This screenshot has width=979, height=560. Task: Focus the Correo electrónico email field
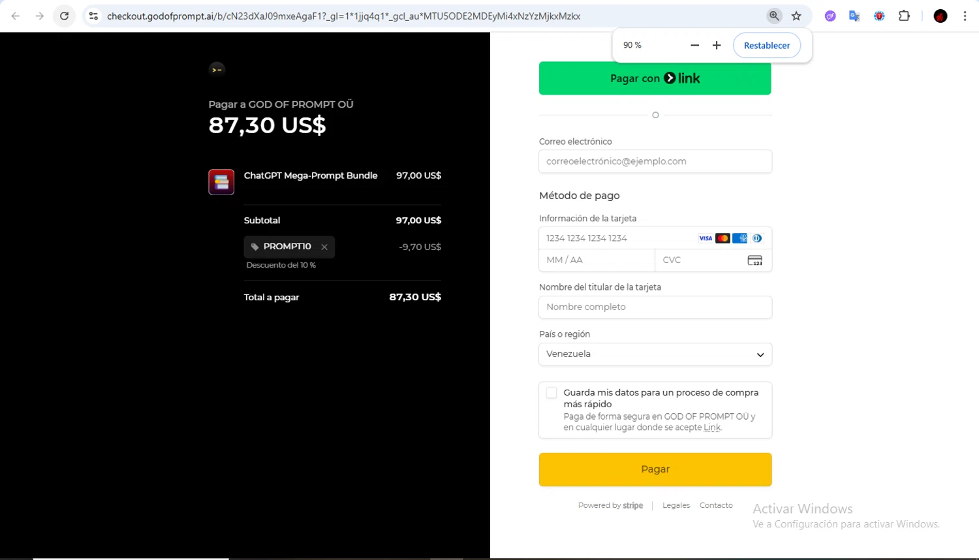(655, 161)
